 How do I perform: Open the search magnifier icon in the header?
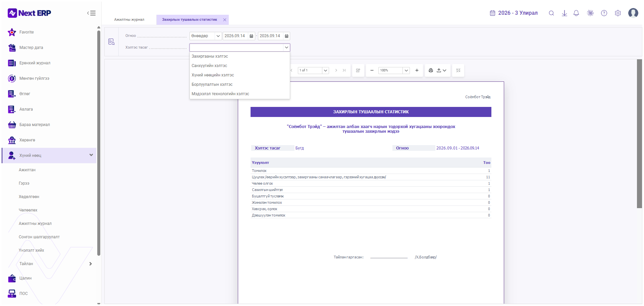click(x=551, y=13)
